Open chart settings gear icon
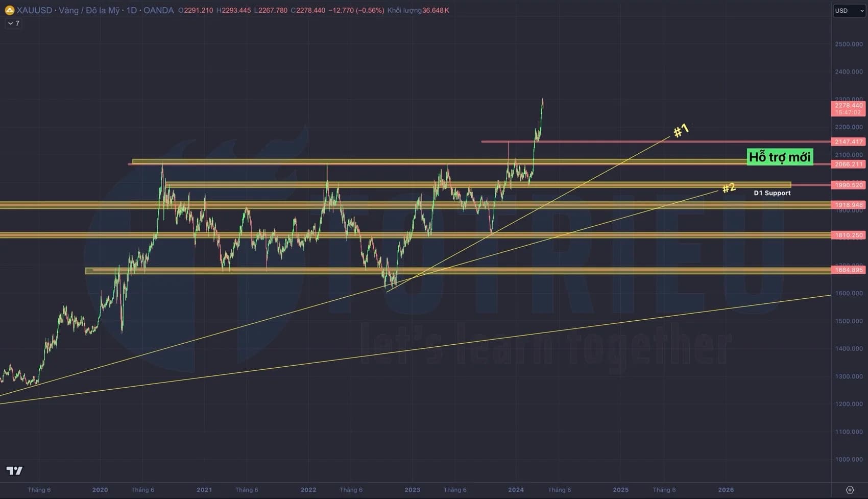Screen dimensions: 868x499 click(850, 490)
